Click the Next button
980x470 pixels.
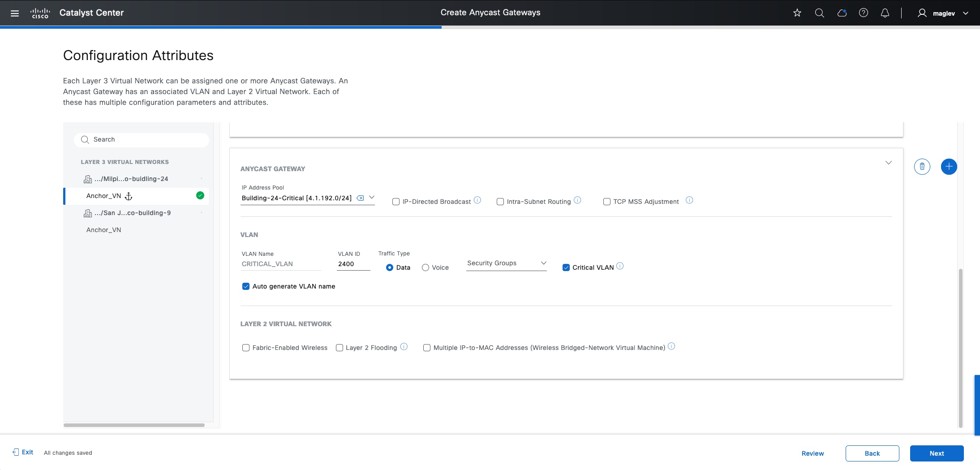(x=936, y=453)
